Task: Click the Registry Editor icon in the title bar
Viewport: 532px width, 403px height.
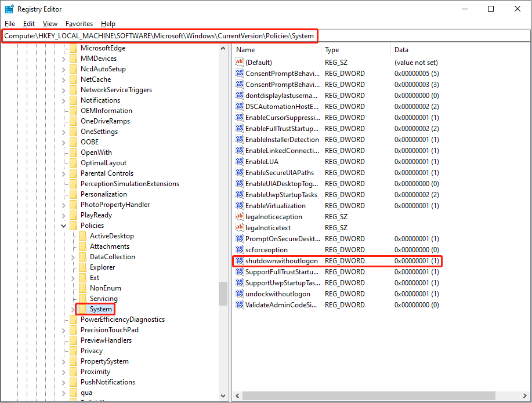Action: pyautogui.click(x=8, y=9)
